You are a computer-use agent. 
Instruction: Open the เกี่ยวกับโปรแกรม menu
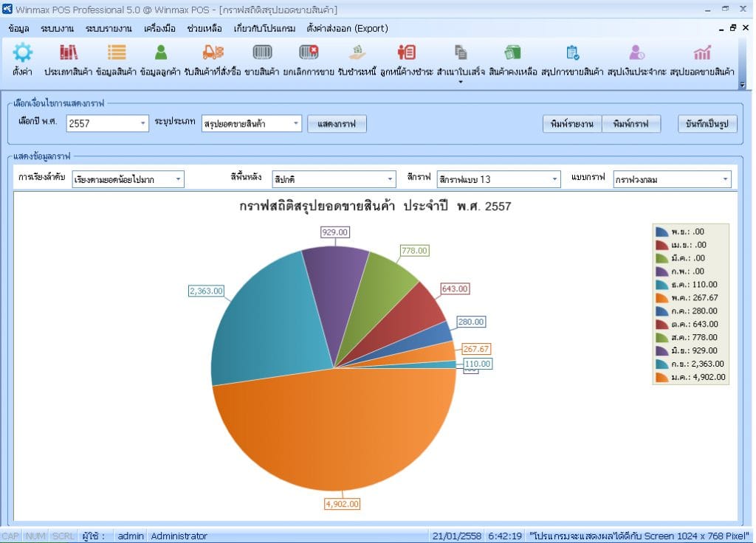point(264,29)
